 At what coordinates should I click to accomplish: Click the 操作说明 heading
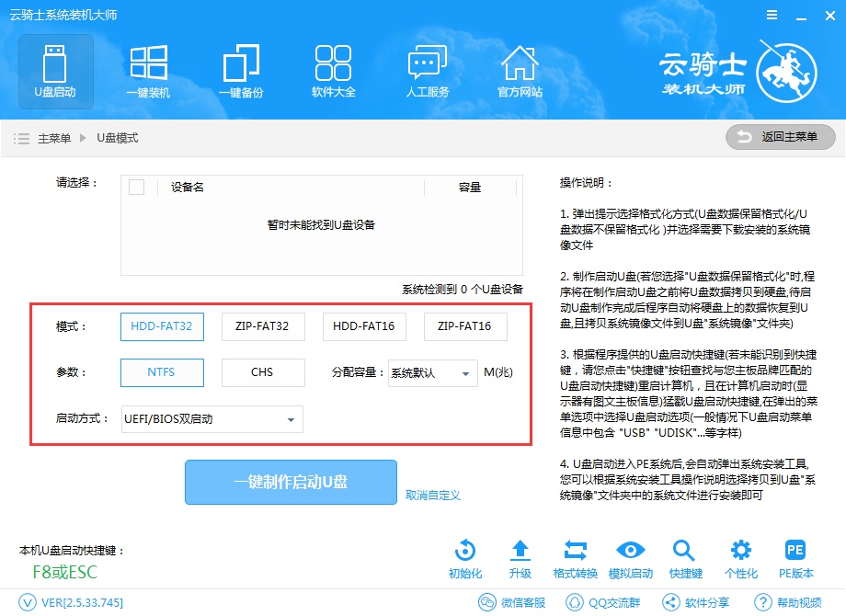click(x=586, y=183)
